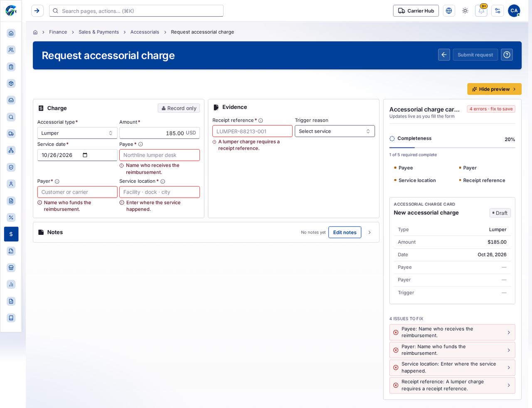Open the Accessorial type dropdown
Screen dimensions: 532x408
pyautogui.click(x=77, y=133)
